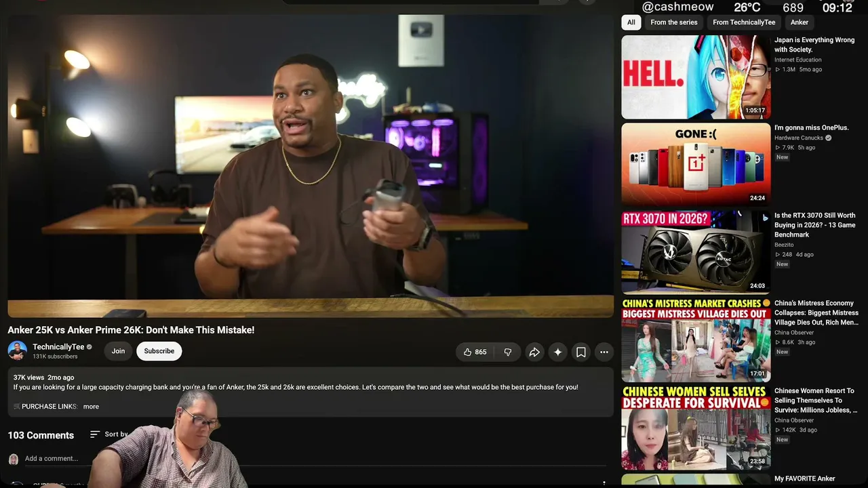Screen dimensions: 868x488
Task: Subscribe to TechnicallyTee
Action: 159,351
